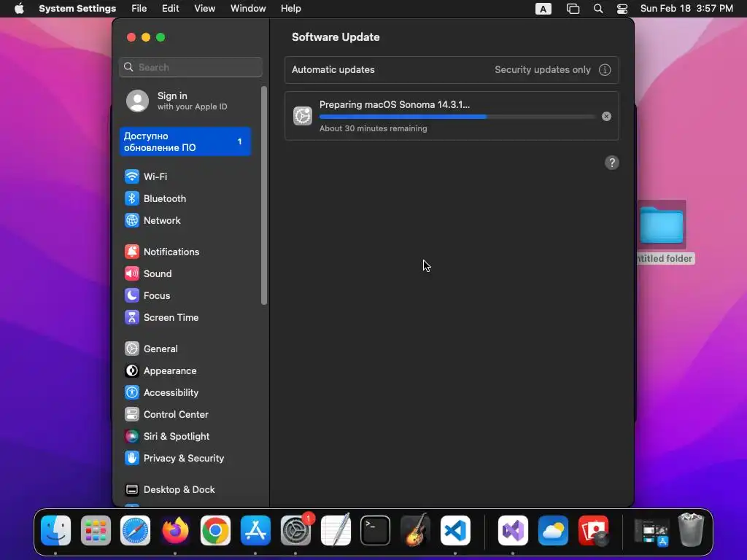Screen dimensions: 747x560
Task: Open Spotlight search in menu bar
Action: coord(598,9)
